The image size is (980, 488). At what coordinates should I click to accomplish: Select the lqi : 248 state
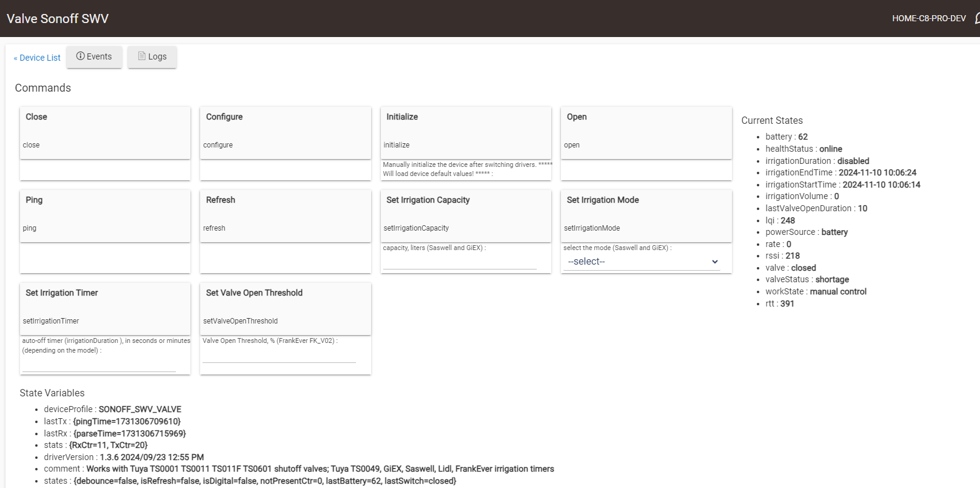coord(780,220)
